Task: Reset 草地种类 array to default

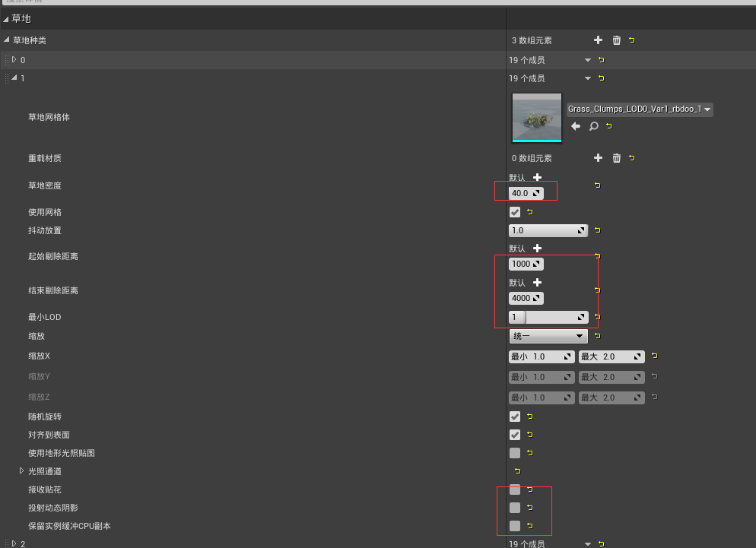Action: (631, 40)
